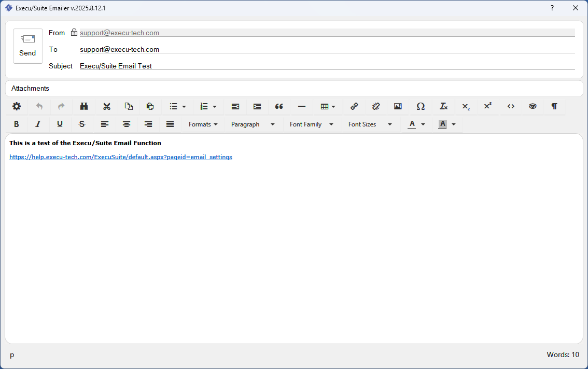Toggle bold formatting
This screenshot has width=588, height=369.
tap(17, 124)
